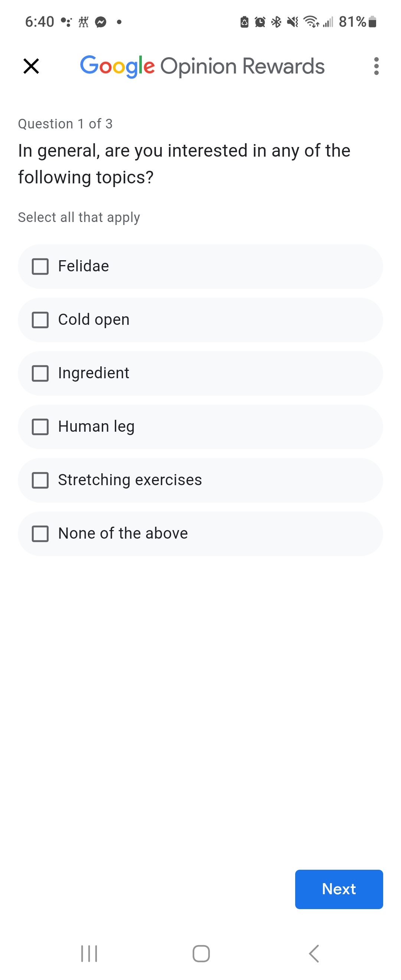Tap the Wi-Fi status icon
This screenshot has width=401, height=980.
point(311,22)
